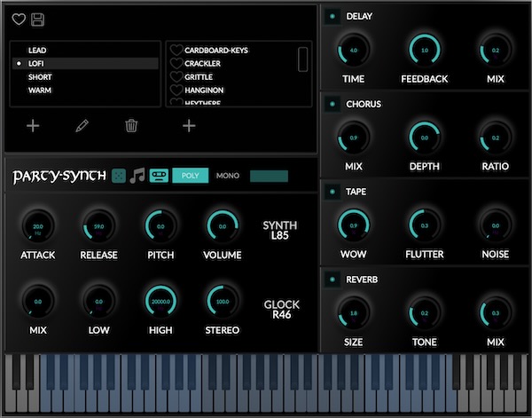Toggle the DELAY effect power button
532x418 pixels.
tap(332, 16)
